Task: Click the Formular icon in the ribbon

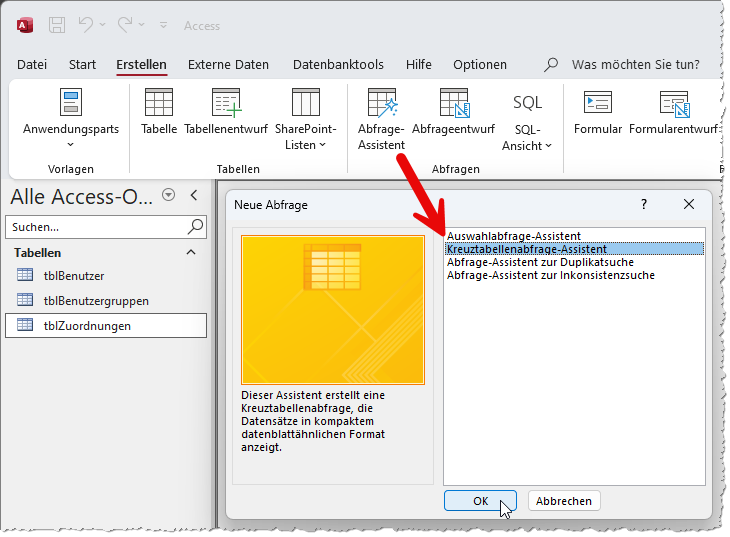Action: (x=597, y=103)
